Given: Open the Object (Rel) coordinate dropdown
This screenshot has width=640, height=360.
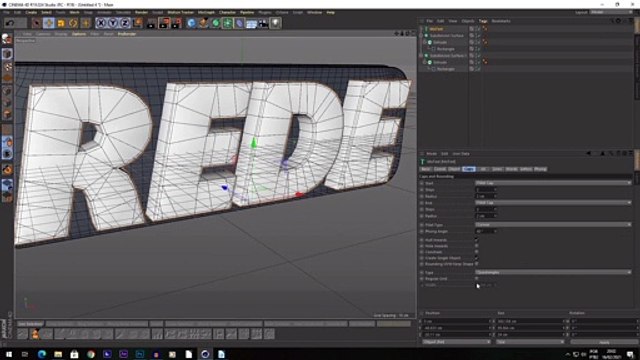Looking at the screenshot, I should pos(456,342).
